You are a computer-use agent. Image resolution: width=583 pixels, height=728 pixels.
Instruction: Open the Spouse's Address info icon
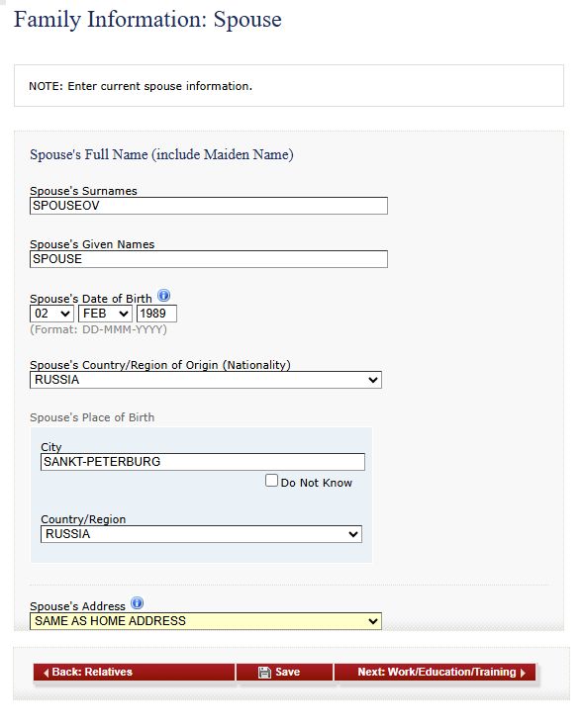pos(137,603)
